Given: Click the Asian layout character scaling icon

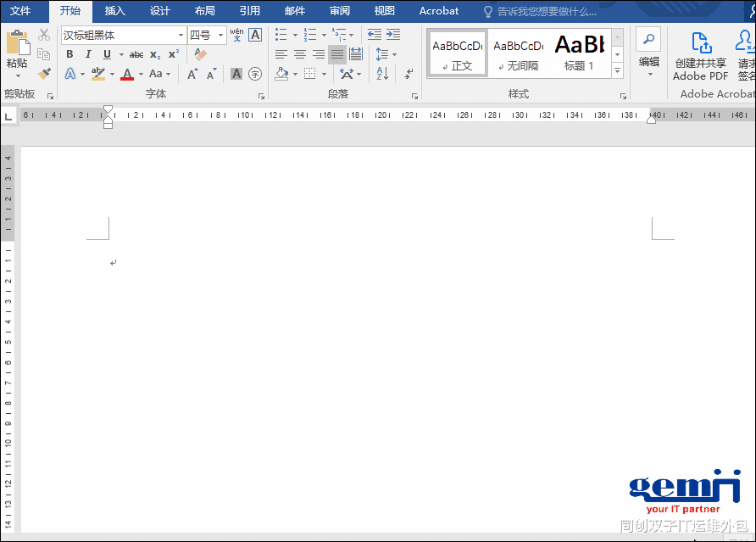Looking at the screenshot, I should point(347,74).
